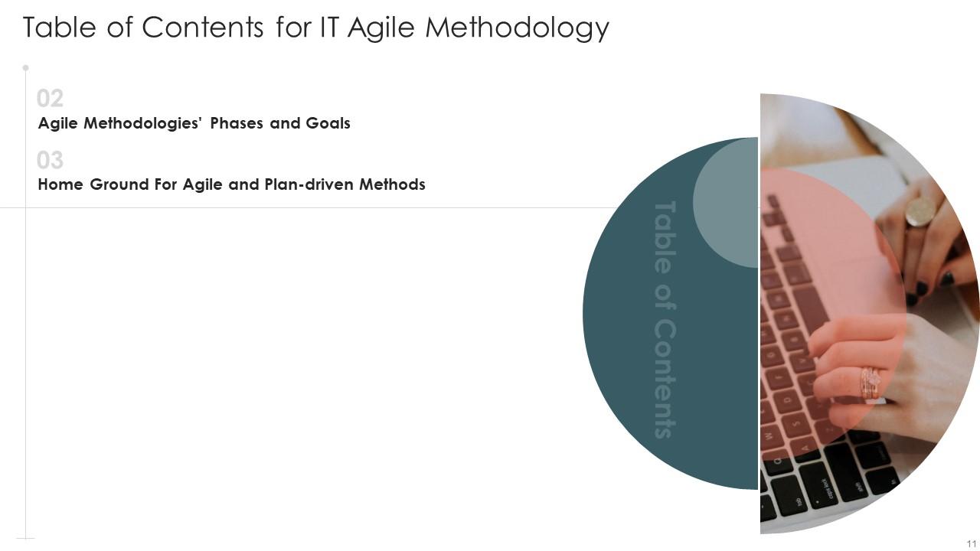Select the vertical timeline line on the left
The width and height of the screenshot is (980, 551).
pyautogui.click(x=25, y=344)
